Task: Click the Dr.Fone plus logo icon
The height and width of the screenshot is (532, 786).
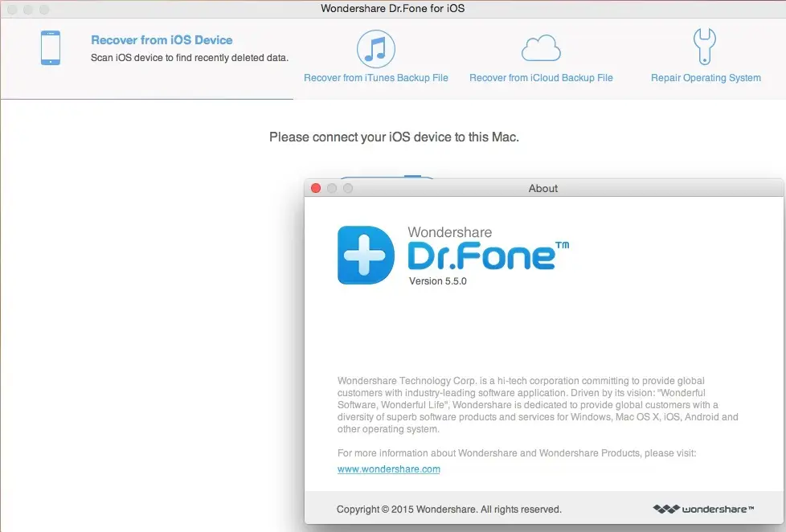Action: point(366,255)
